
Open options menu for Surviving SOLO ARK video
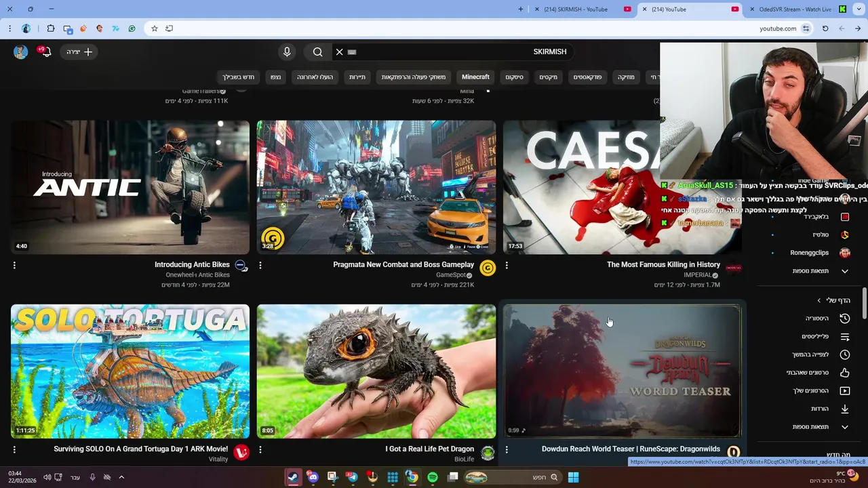[14, 449]
